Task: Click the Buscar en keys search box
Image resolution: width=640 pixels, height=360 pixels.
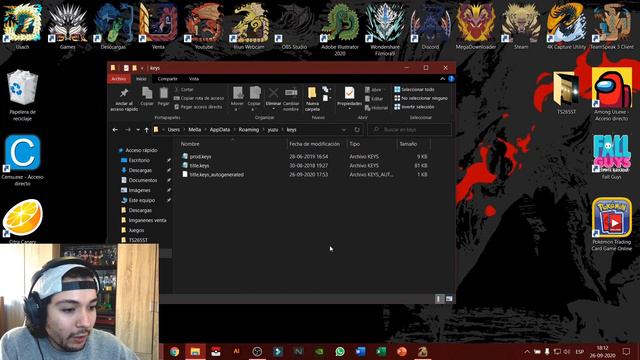Action: pos(409,130)
